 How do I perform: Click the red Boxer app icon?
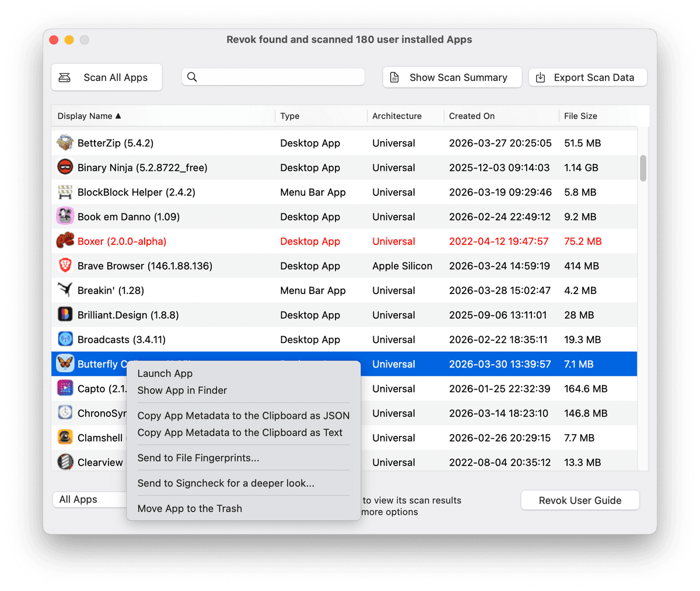click(65, 241)
